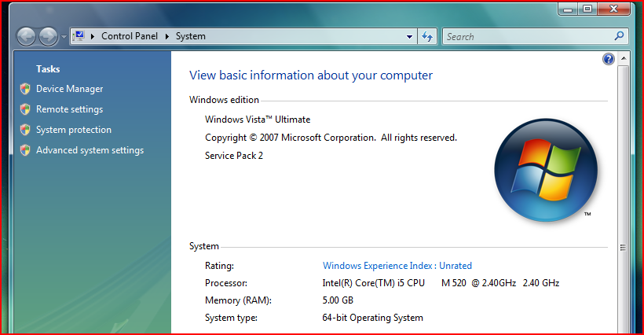Click the Windows Vista logo orb
This screenshot has height=335, width=644.
546,170
